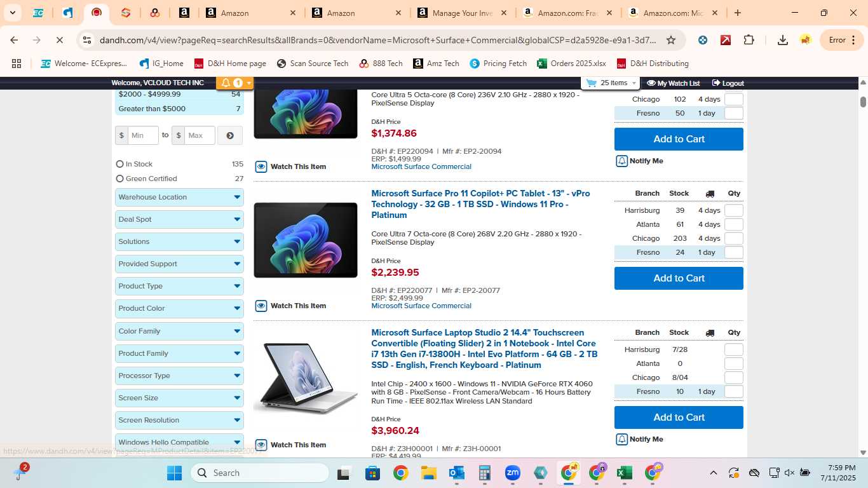Image resolution: width=868 pixels, height=488 pixels.
Task: Add Surface Laptop Studio 2 to cart
Action: pos(679,417)
